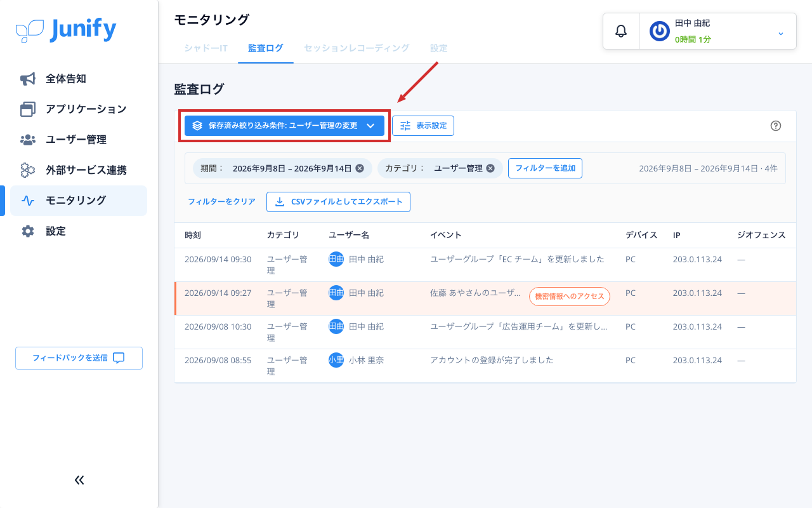Image resolution: width=812 pixels, height=508 pixels.
Task: Click 田中 由紀 avatar in 10:30 row
Action: (336, 326)
